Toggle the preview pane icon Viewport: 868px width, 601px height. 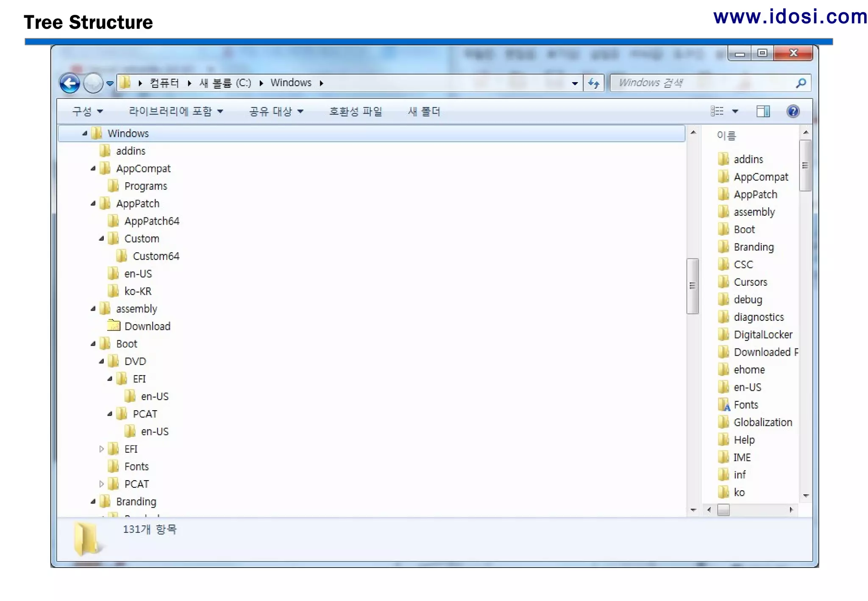763,111
